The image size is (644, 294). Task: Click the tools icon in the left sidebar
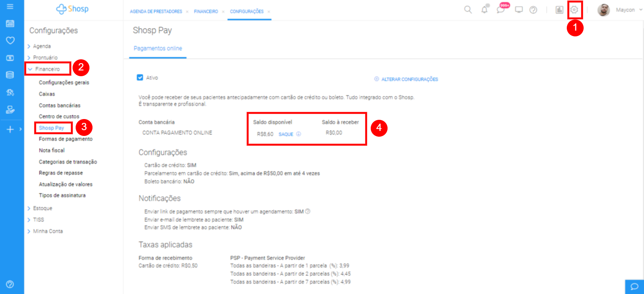(x=10, y=92)
